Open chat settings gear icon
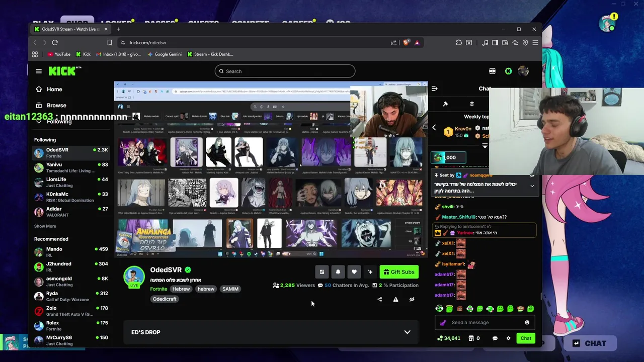This screenshot has width=644, height=362. 508,338
